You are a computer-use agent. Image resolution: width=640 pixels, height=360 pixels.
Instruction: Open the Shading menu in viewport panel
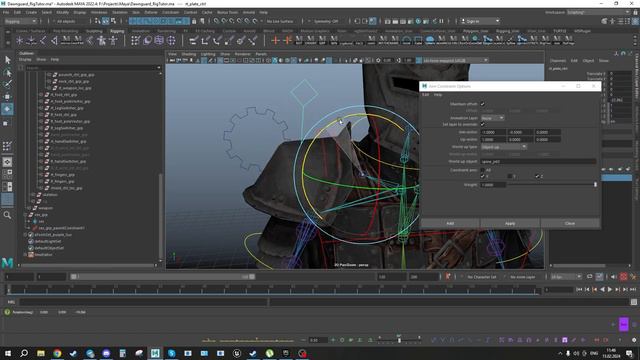pos(189,54)
